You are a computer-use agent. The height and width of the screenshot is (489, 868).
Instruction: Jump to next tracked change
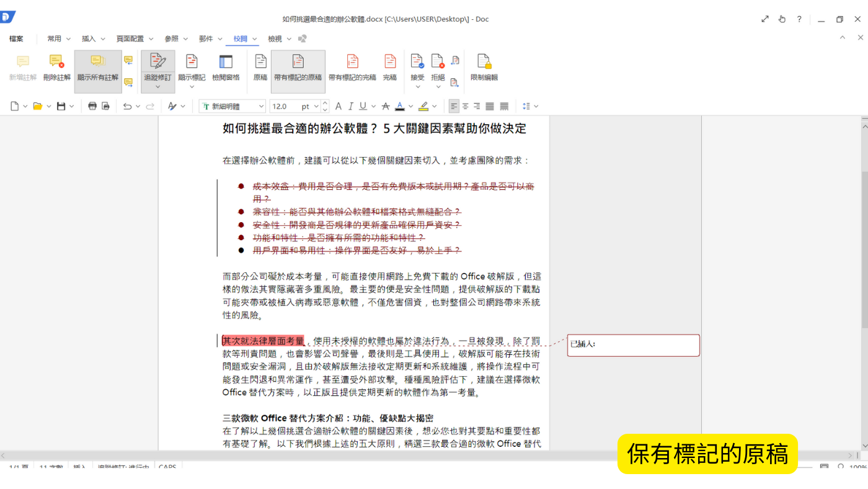(454, 82)
